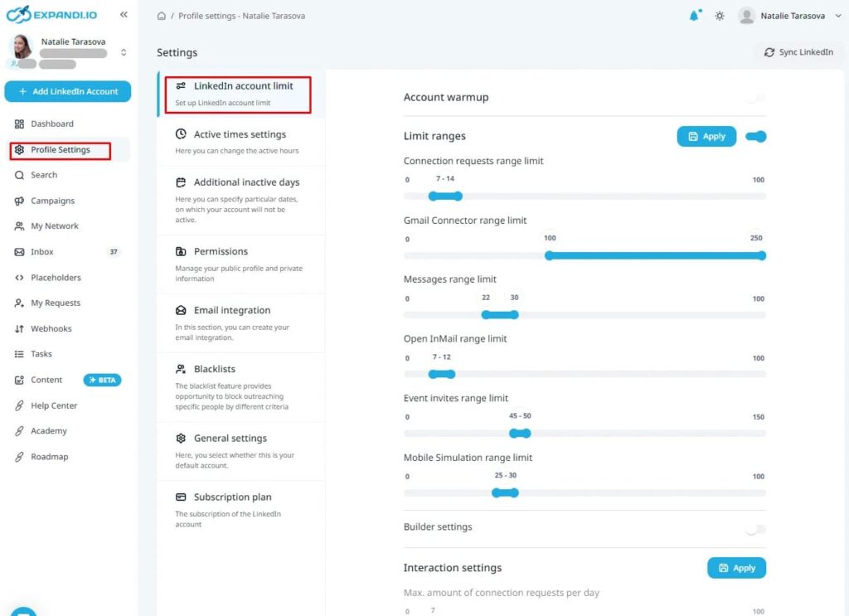Screen dimensions: 849x616
Task: Open the Blacklists settings tab
Action: pos(241,387)
